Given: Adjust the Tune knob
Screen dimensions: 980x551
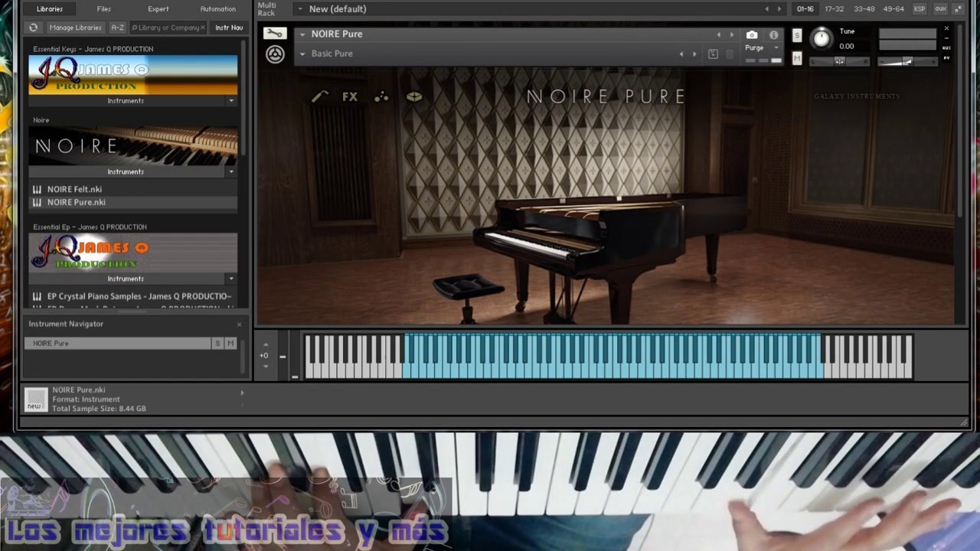Looking at the screenshot, I should (821, 38).
